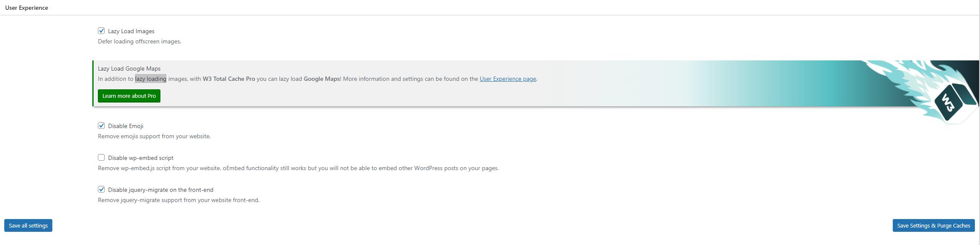
Task: Open the User Experience page link
Action: (508, 79)
